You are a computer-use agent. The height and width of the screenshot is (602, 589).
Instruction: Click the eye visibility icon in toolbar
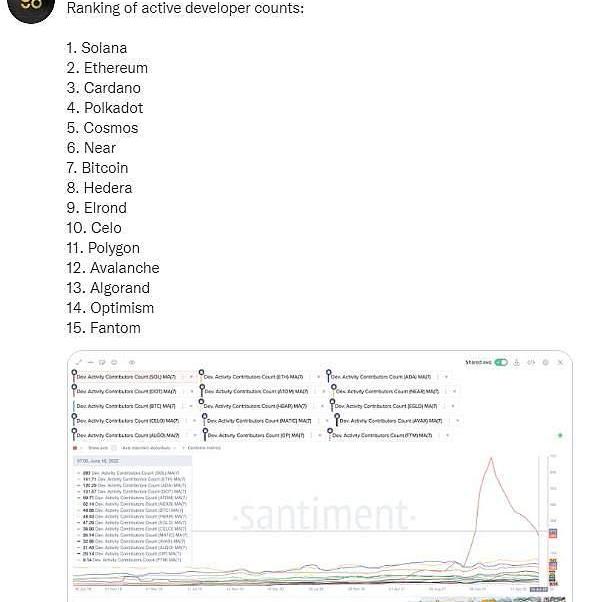pyautogui.click(x=132, y=362)
